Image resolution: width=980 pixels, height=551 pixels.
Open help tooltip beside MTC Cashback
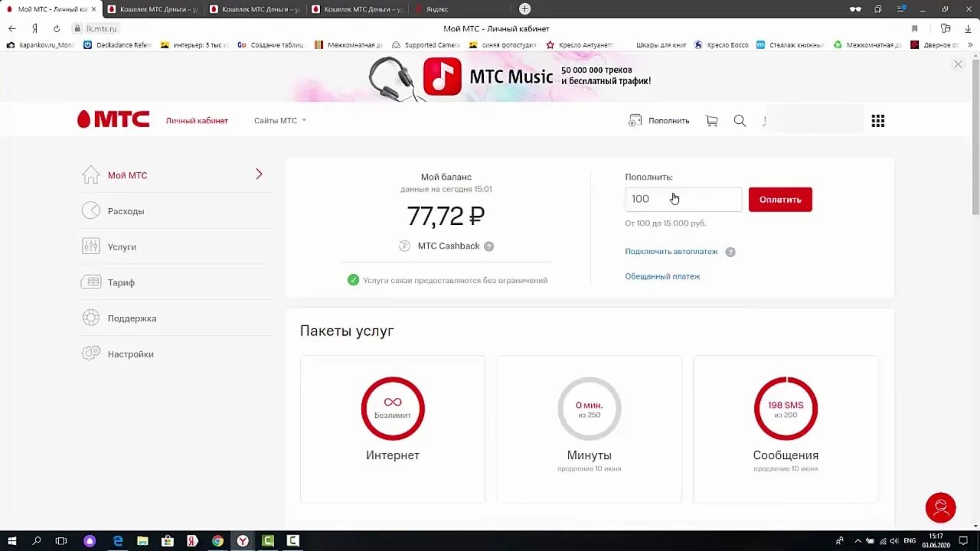click(488, 246)
